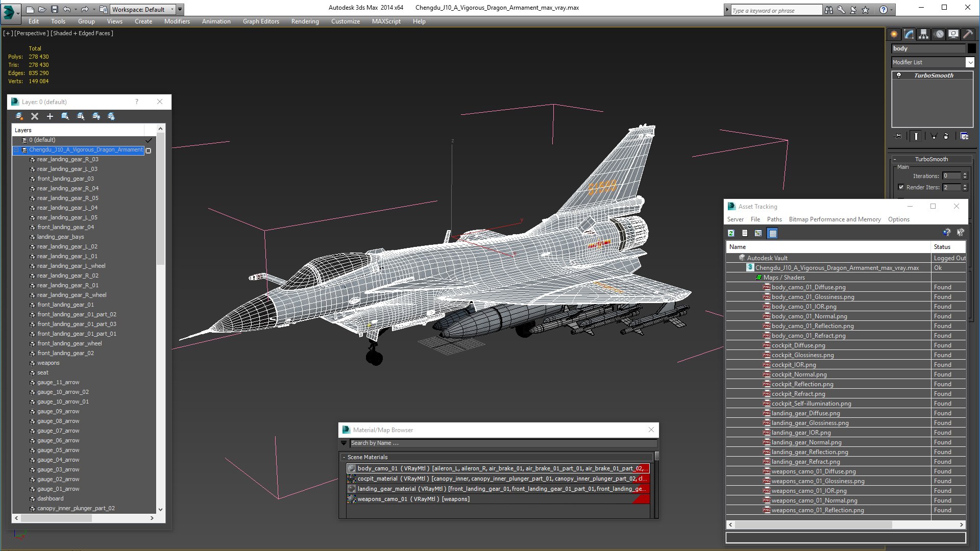This screenshot has height=551, width=980.
Task: Open the Motion command panel tab
Action: [x=939, y=34]
